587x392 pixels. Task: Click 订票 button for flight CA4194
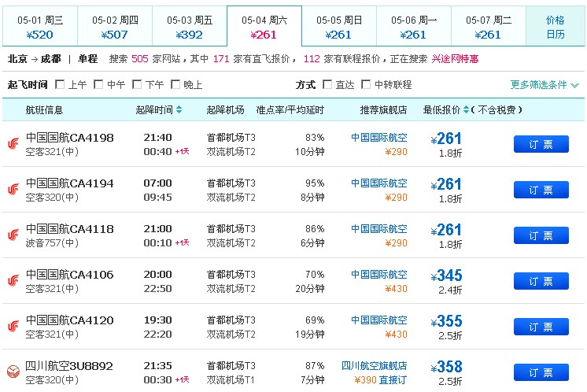[x=541, y=190]
